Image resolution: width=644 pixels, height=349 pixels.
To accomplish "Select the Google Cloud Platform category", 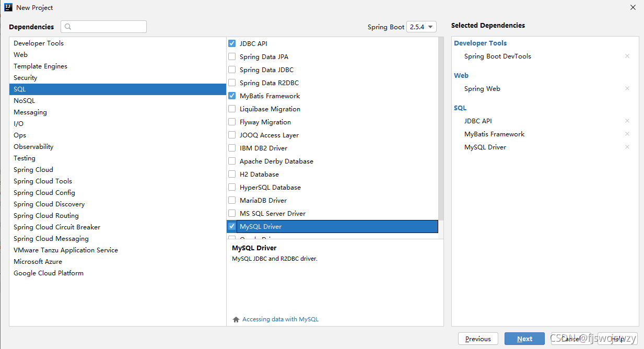I will (x=118, y=273).
